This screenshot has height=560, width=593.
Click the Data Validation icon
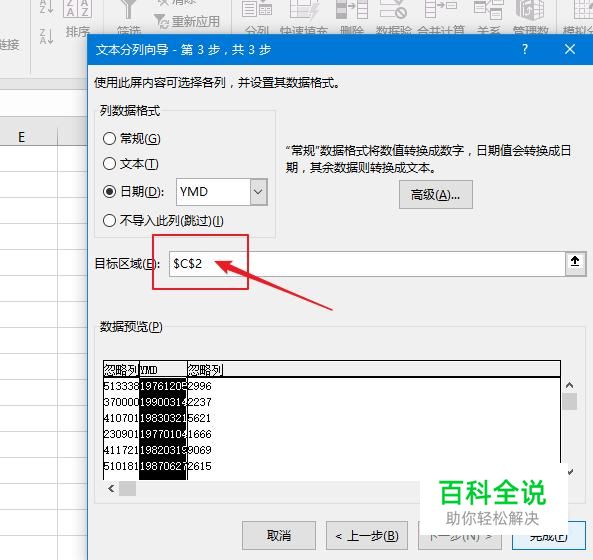[393, 10]
